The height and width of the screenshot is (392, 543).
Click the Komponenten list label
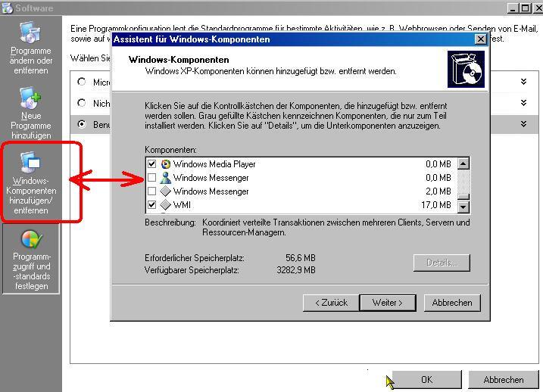170,150
